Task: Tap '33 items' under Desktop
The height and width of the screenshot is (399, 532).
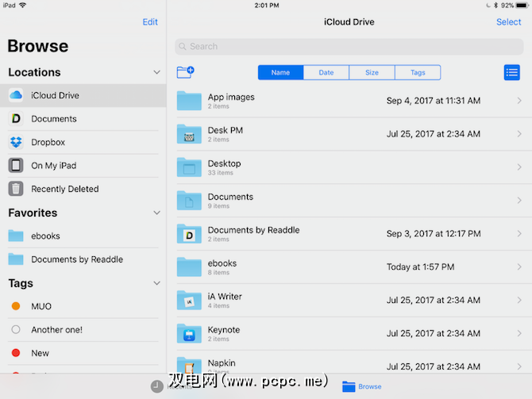Action: point(221,173)
